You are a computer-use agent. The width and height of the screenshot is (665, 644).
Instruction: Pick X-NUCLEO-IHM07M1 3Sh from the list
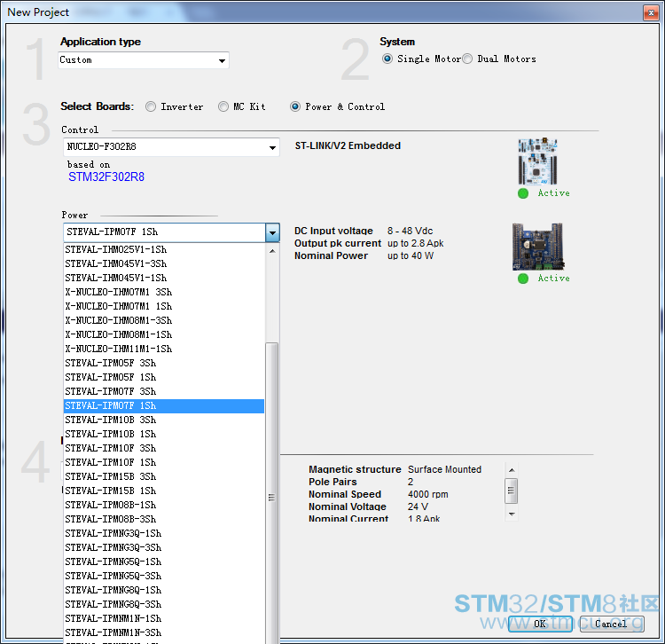tap(164, 293)
